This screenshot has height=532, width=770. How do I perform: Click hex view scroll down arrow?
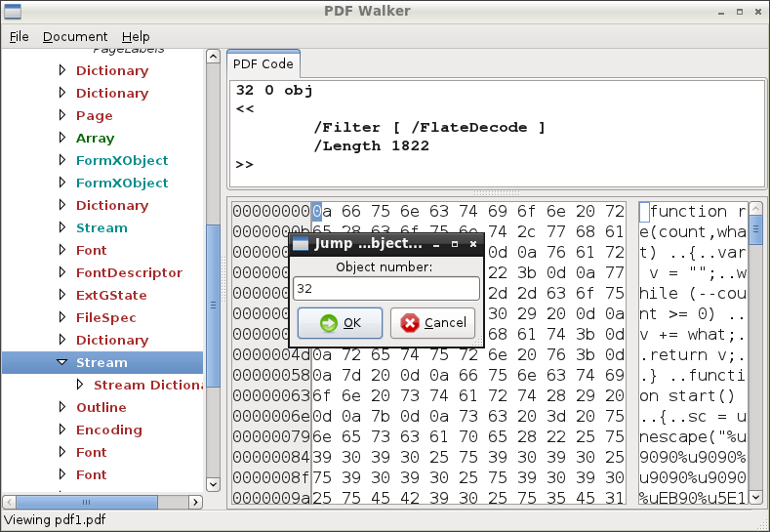pos(755,499)
